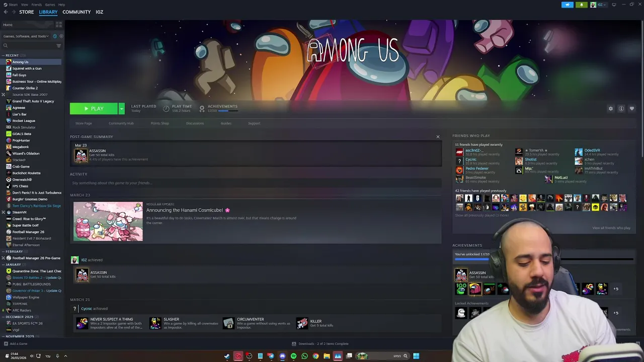Viewport: 644px width, 362px height.
Task: Select the Fall Guys game icon
Action: pyautogui.click(x=9, y=75)
